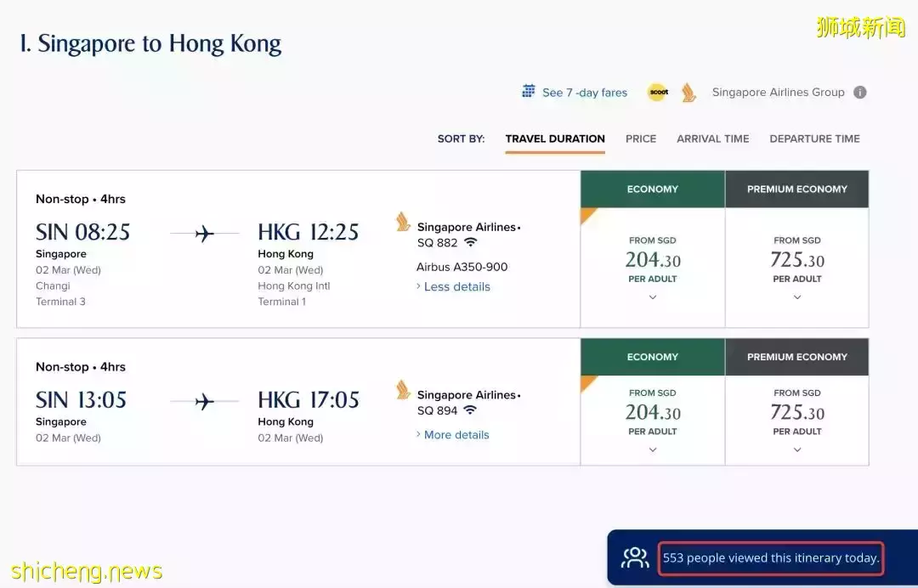Expand Premium Economy fare for flight SQ 882
The width and height of the screenshot is (918, 588).
point(796,297)
